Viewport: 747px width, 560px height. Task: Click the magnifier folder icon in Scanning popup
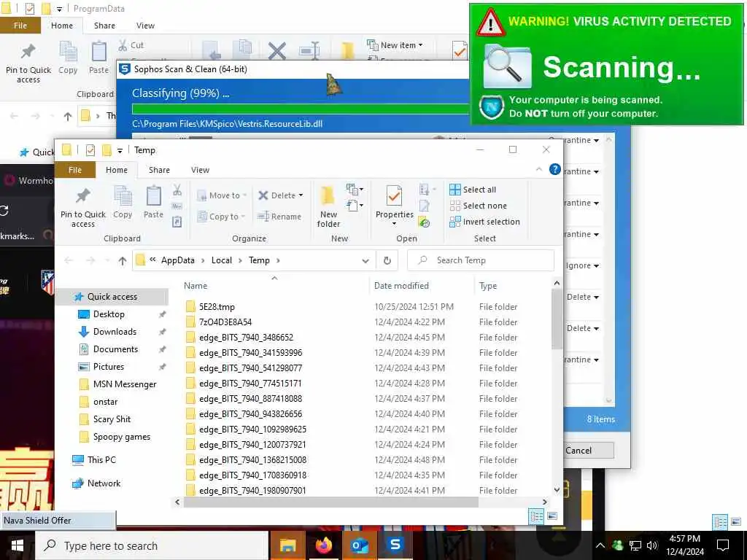(507, 66)
